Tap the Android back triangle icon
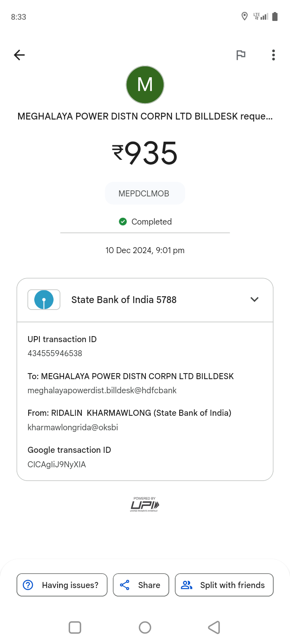 point(214,627)
